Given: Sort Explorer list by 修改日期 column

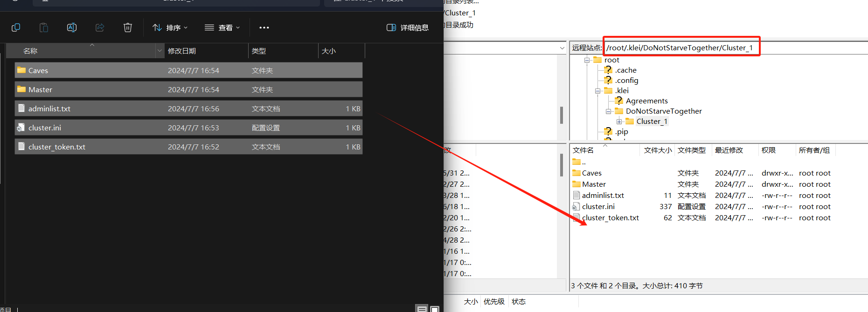Looking at the screenshot, I should click(207, 51).
